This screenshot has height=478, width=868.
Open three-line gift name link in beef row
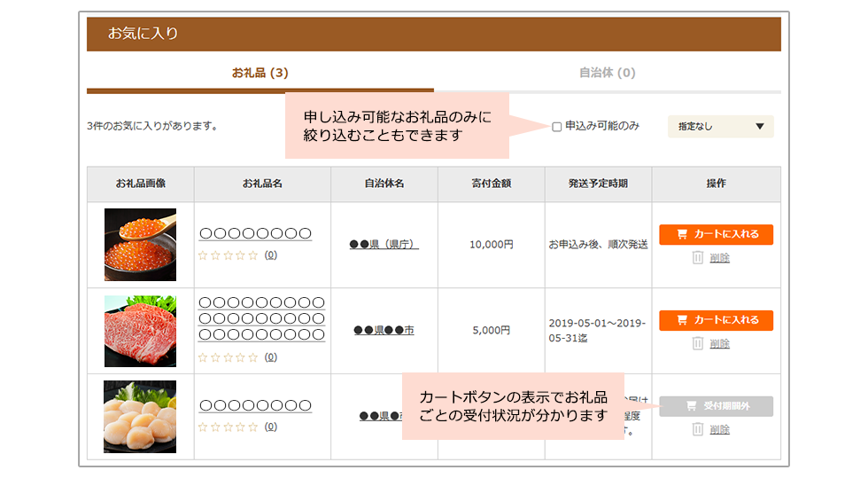(262, 318)
